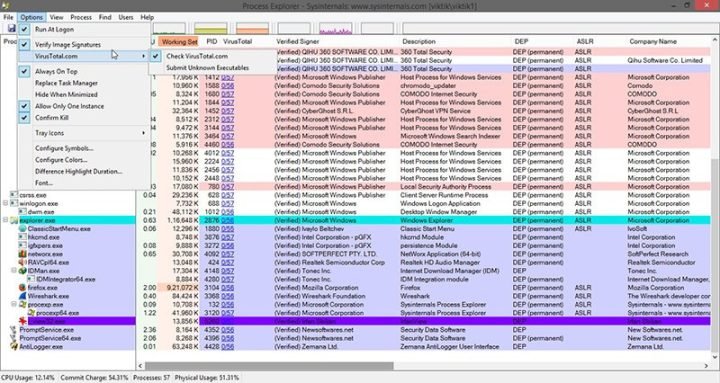Open the Users menu

[126, 17]
